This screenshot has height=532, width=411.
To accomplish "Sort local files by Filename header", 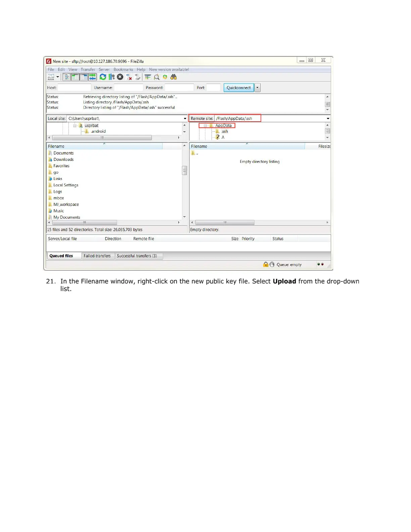I will (x=104, y=146).
